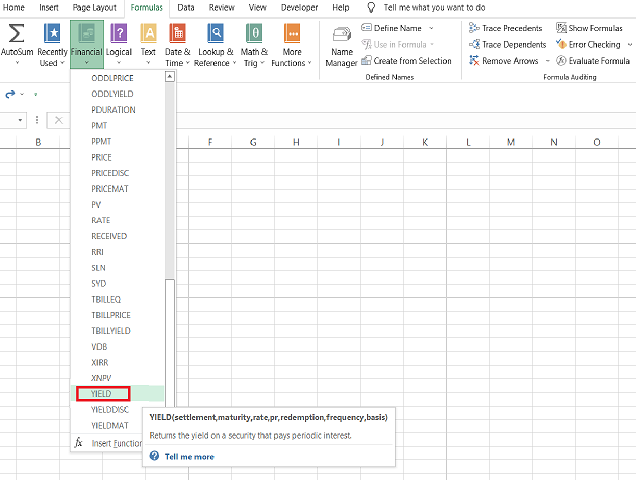Open the Recently Used functions icon

[52, 33]
